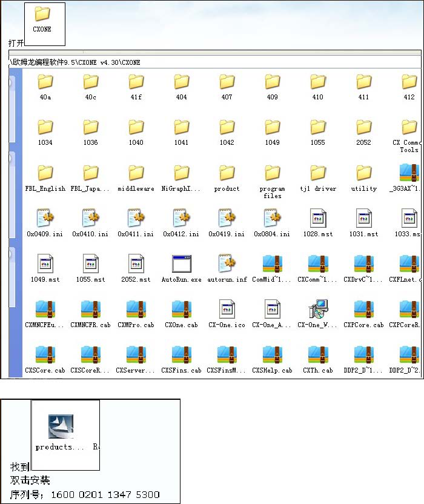Select the 1055.mst file
Viewport: 424px width, 504px height.
click(91, 268)
